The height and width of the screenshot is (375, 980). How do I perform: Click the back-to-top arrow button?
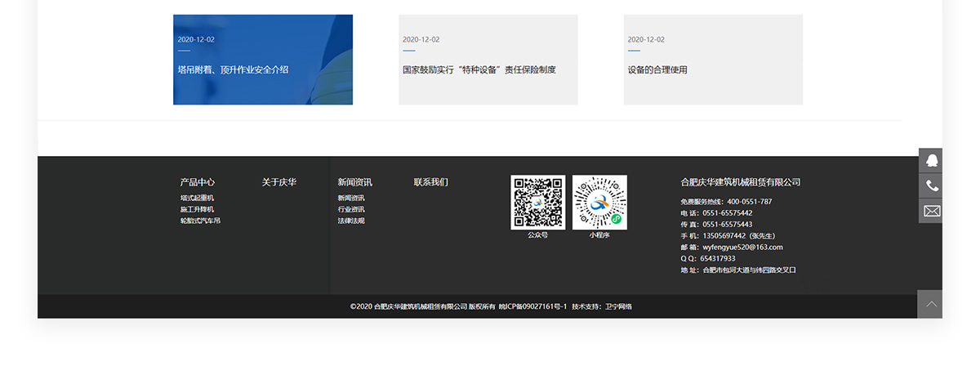click(x=930, y=304)
